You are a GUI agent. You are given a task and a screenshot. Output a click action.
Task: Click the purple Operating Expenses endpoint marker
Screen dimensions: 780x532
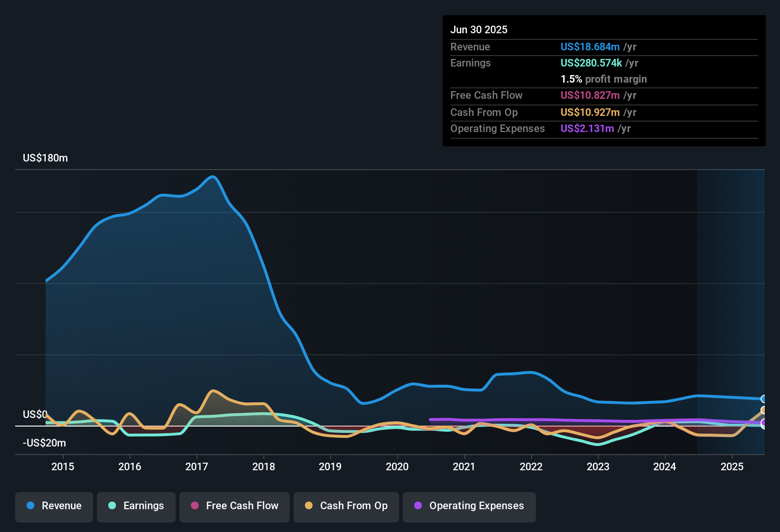(763, 422)
